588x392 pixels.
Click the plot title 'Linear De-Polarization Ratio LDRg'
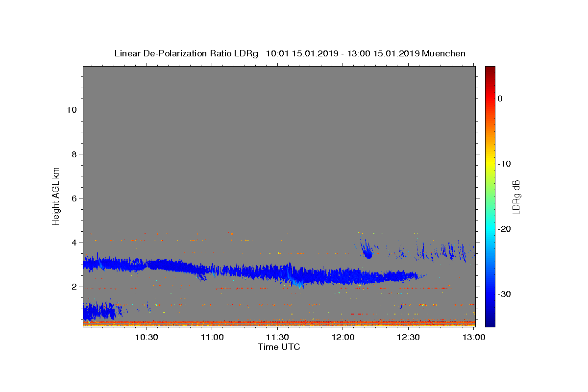point(186,53)
